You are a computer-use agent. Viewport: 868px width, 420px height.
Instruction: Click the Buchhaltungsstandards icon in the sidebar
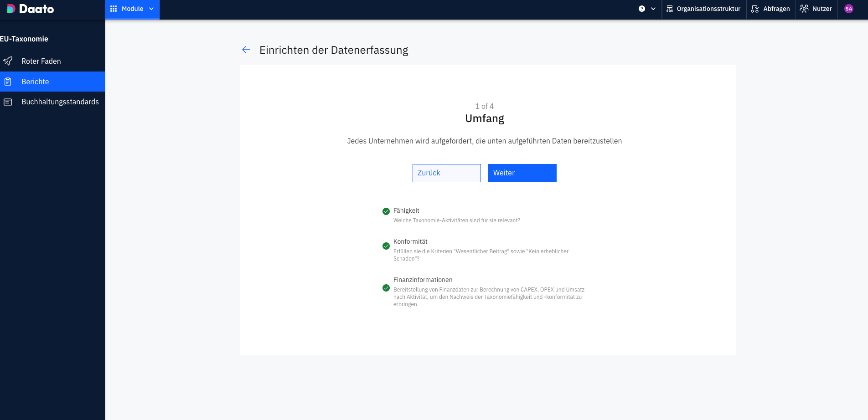[x=8, y=102]
